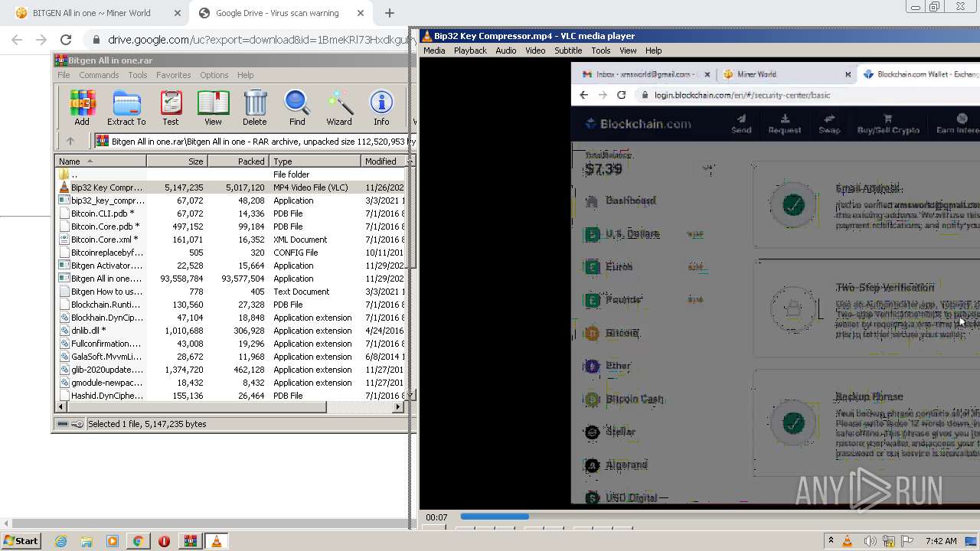Open Options menu in WinRAR
This screenshot has height=551, width=980.
tap(214, 75)
